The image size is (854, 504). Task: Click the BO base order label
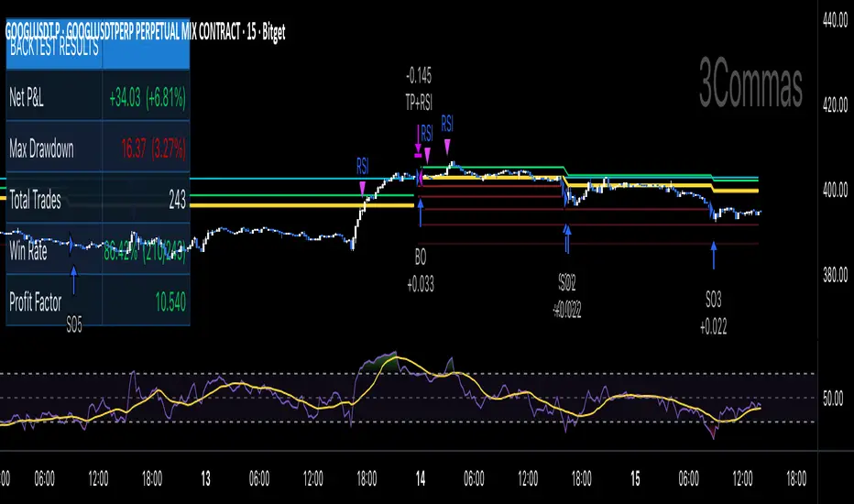(x=420, y=257)
